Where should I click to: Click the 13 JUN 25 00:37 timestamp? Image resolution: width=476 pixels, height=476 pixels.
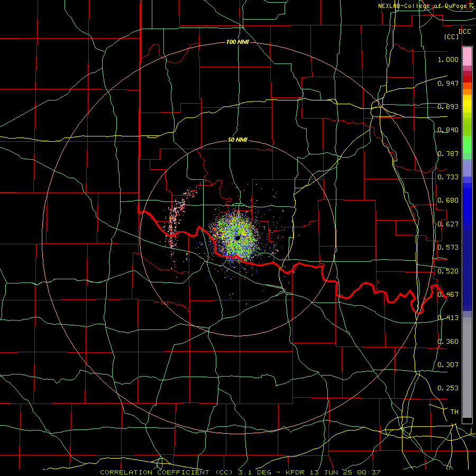click(x=345, y=472)
